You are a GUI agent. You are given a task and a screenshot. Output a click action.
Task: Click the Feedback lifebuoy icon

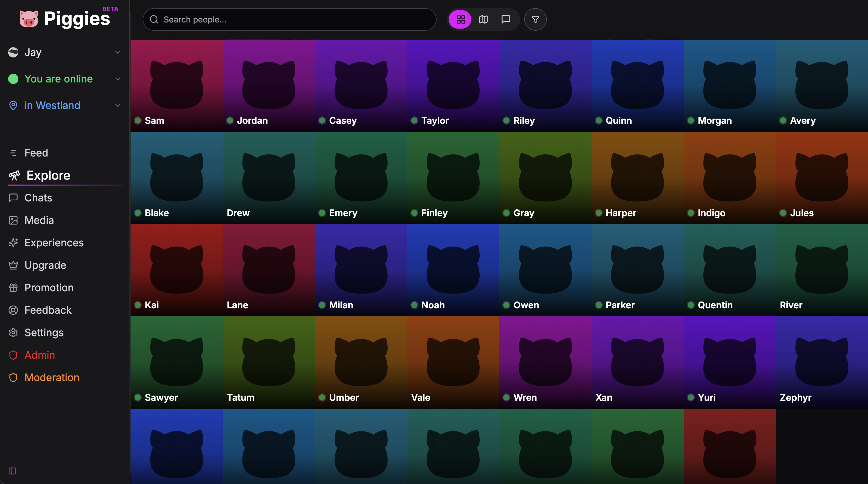click(x=13, y=310)
